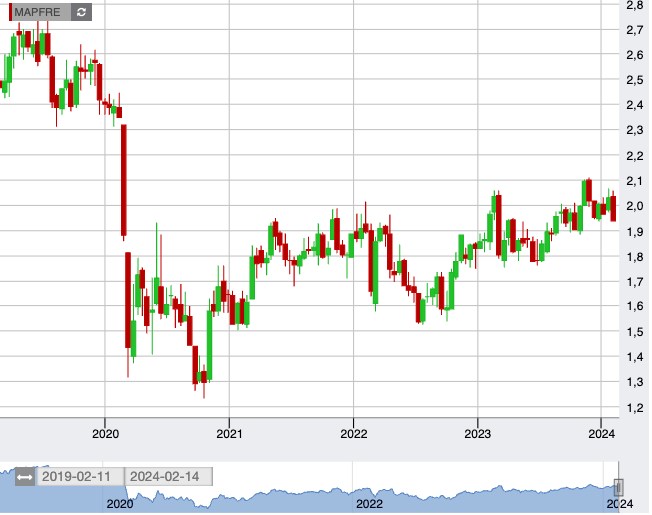The width and height of the screenshot is (652, 515).
Task: Click the 2022 label in navigator overview
Action: pos(369,505)
